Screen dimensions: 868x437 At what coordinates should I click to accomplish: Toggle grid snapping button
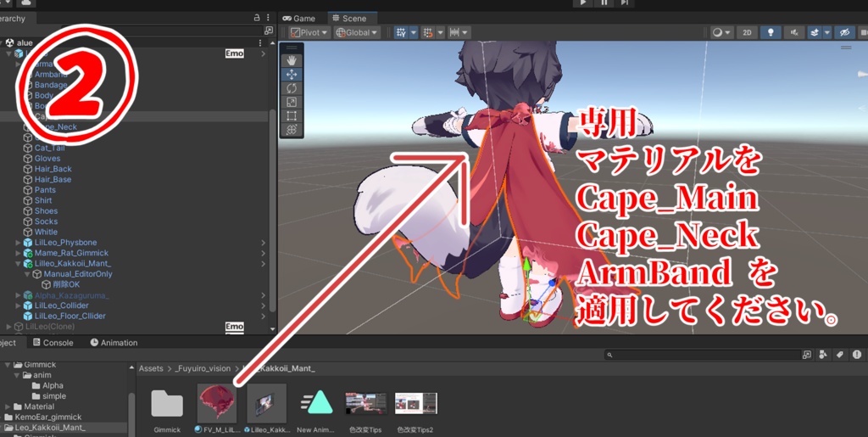click(x=428, y=33)
